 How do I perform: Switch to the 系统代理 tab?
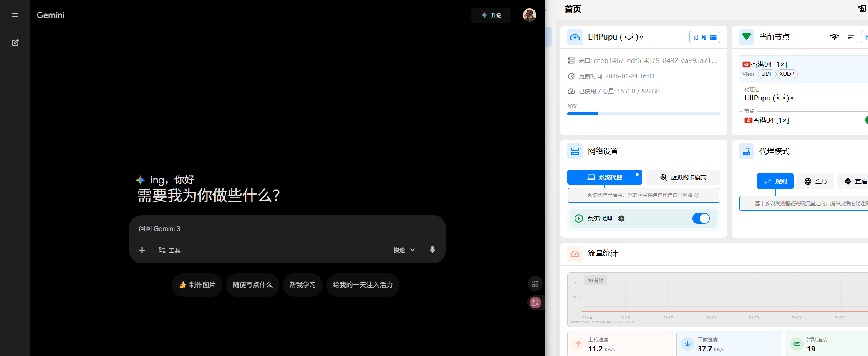604,177
